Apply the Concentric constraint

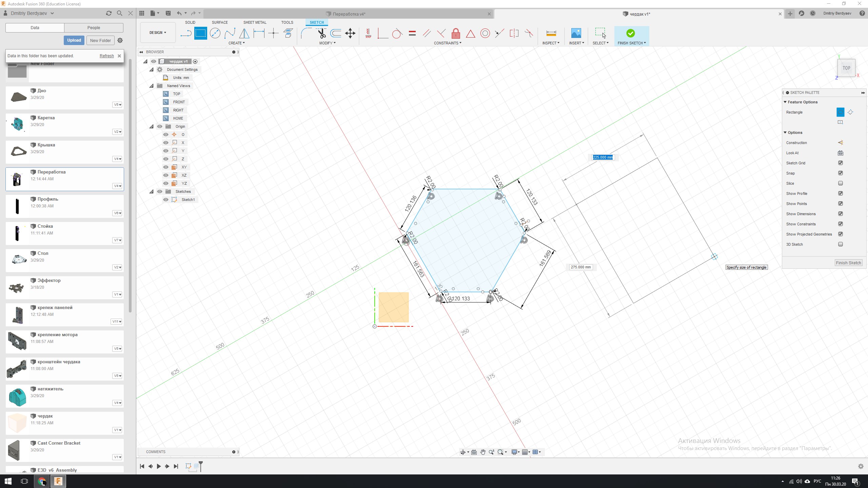pos(485,33)
